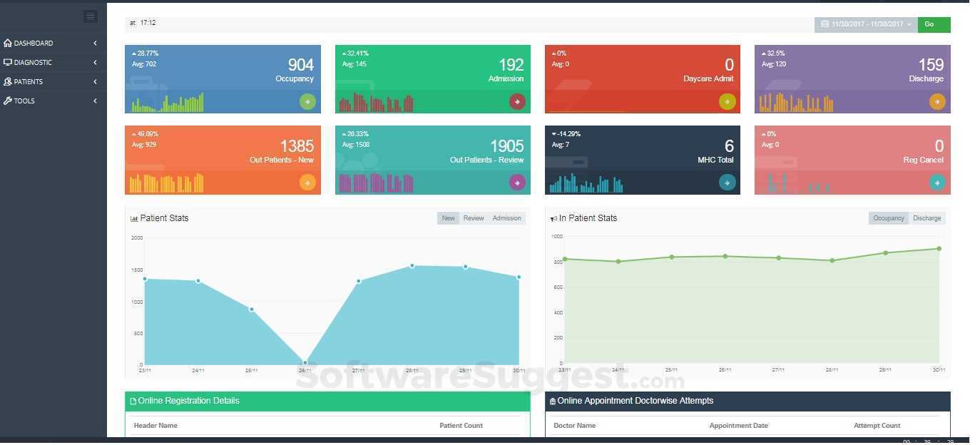Click the calendar icon in date range

825,24
